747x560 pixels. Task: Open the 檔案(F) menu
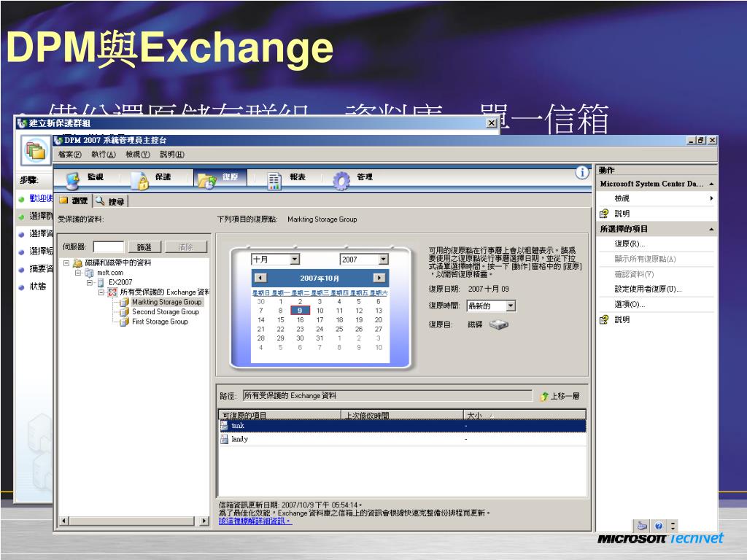click(69, 155)
